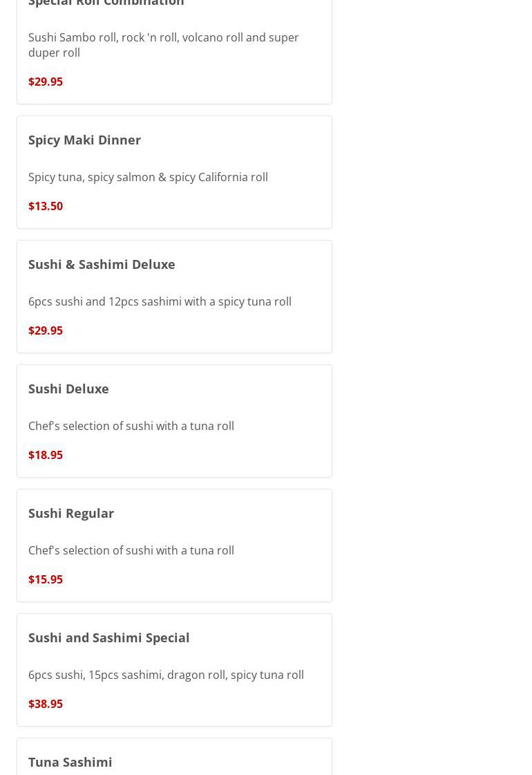Open the Spicy Maki Dinner menu item

pyautogui.click(x=84, y=140)
